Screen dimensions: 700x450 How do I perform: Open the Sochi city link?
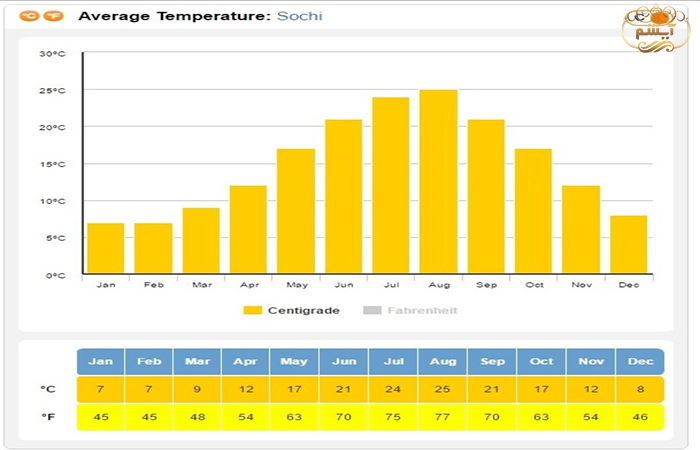pyautogui.click(x=300, y=16)
